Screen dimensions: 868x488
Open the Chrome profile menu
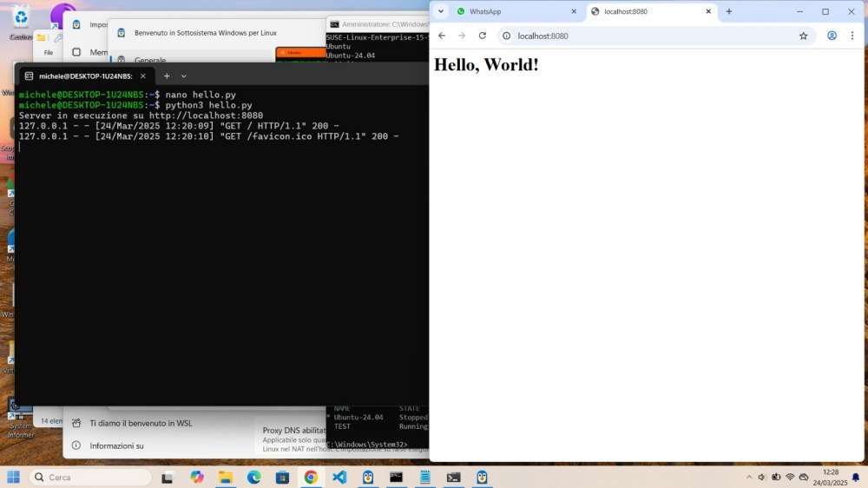pos(832,36)
